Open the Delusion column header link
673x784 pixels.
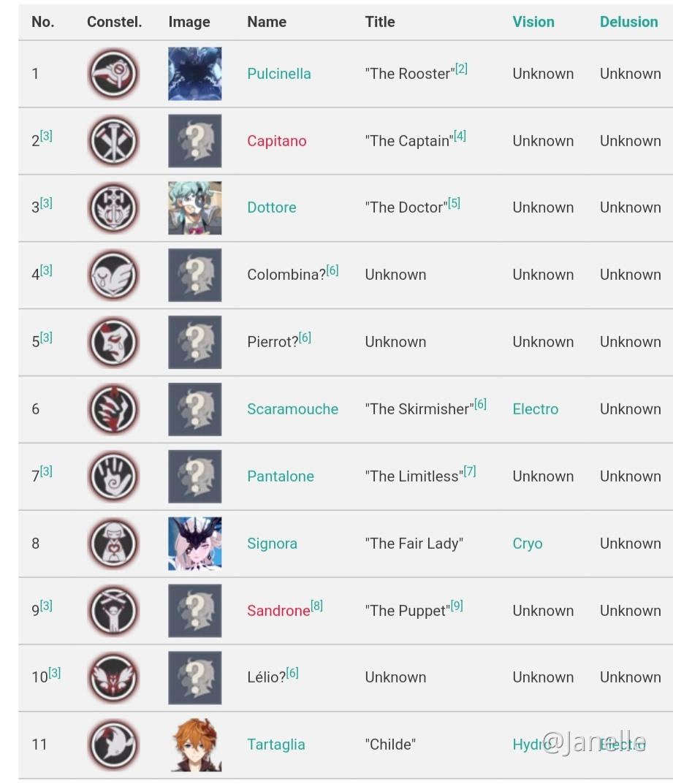tap(629, 22)
